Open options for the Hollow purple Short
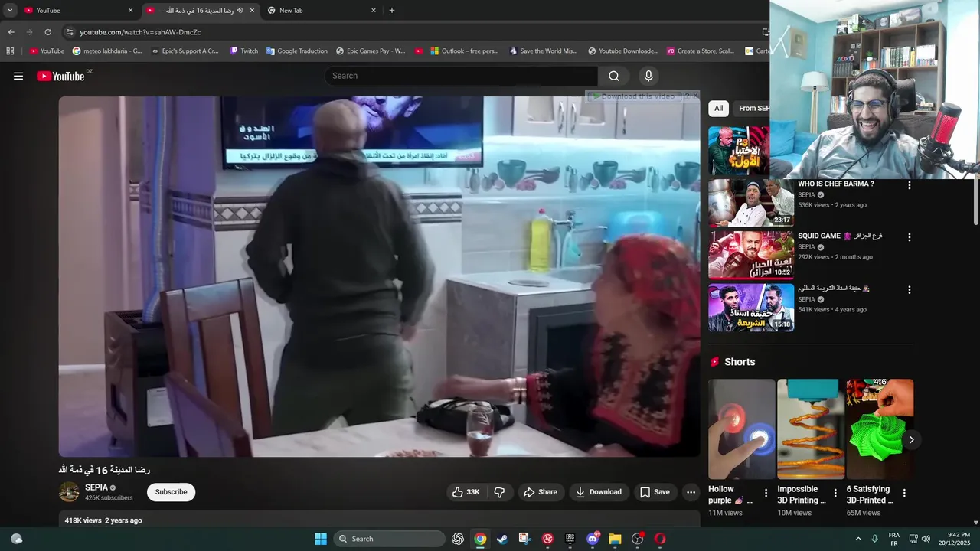 [x=766, y=494]
